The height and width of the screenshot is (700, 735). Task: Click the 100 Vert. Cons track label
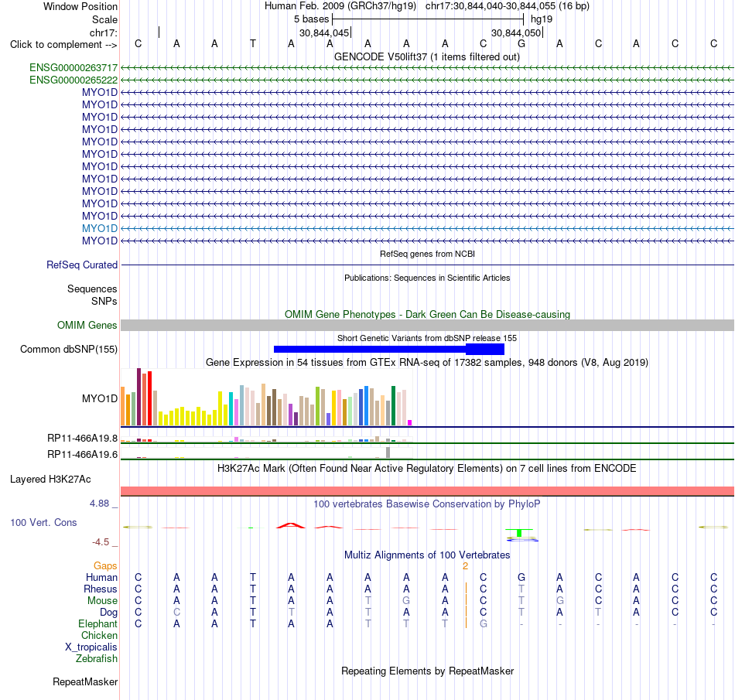pyautogui.click(x=43, y=522)
